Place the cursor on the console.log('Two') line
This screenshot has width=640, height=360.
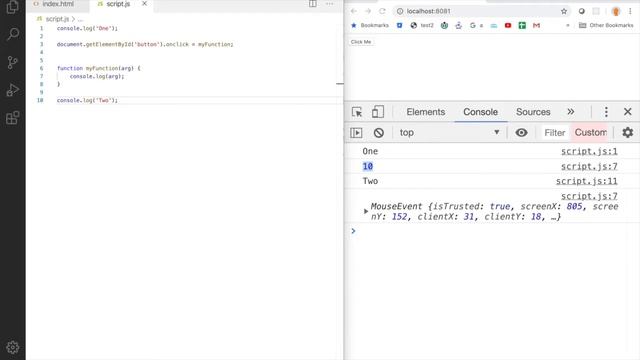click(87, 100)
